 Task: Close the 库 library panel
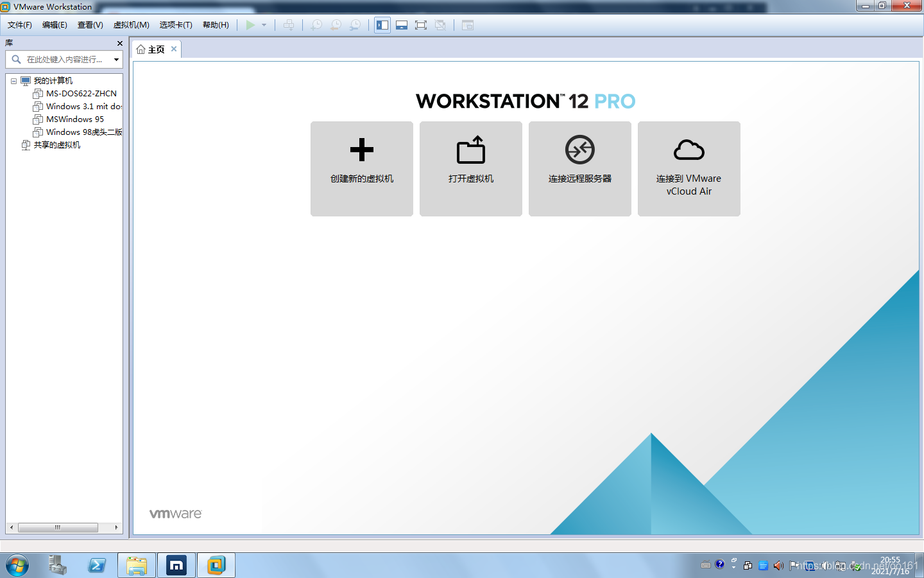[x=119, y=43]
